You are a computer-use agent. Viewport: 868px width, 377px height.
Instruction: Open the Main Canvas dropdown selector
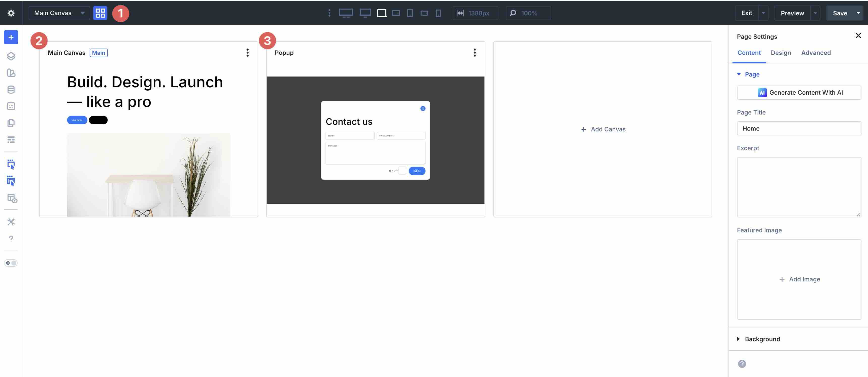(59, 13)
